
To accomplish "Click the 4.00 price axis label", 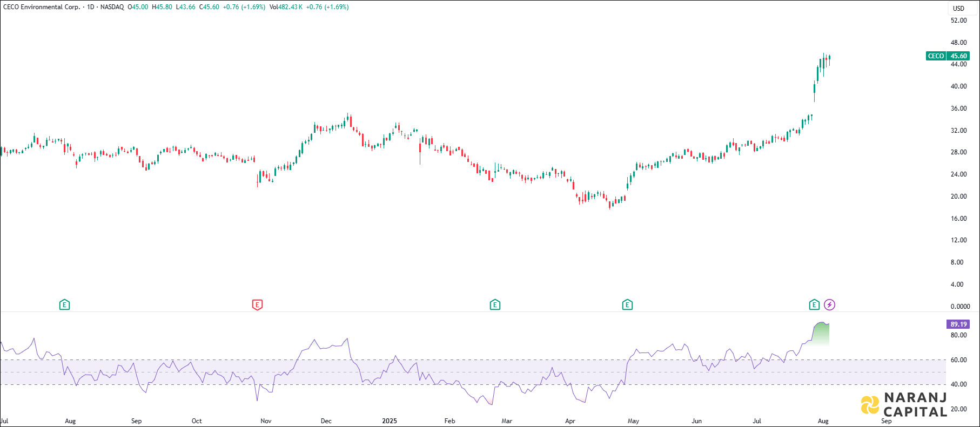I will coord(957,284).
